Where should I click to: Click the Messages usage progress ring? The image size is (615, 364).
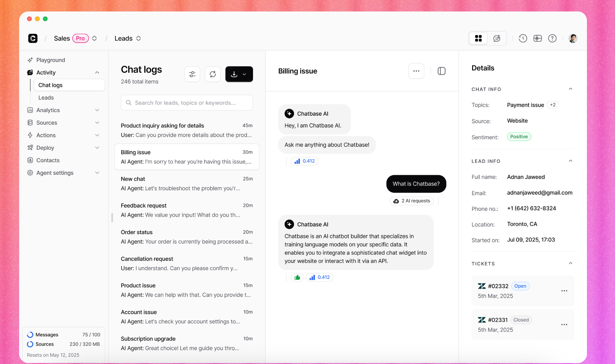[30, 335]
